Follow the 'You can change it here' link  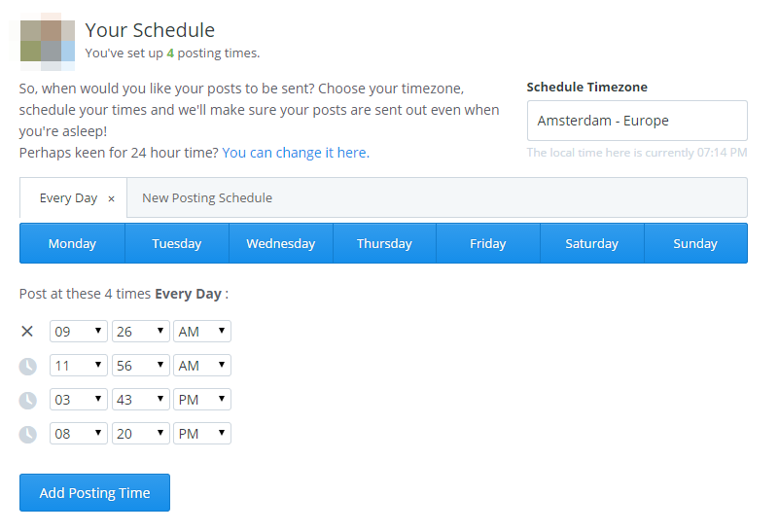pos(296,153)
